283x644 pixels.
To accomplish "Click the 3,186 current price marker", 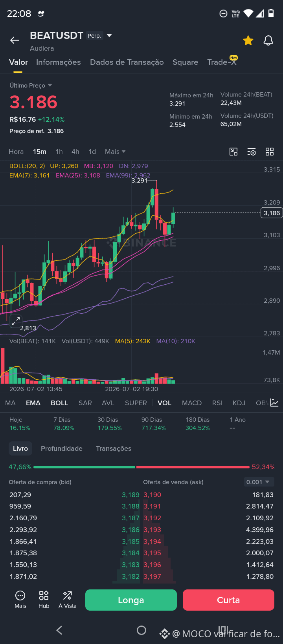I will 272,213.
